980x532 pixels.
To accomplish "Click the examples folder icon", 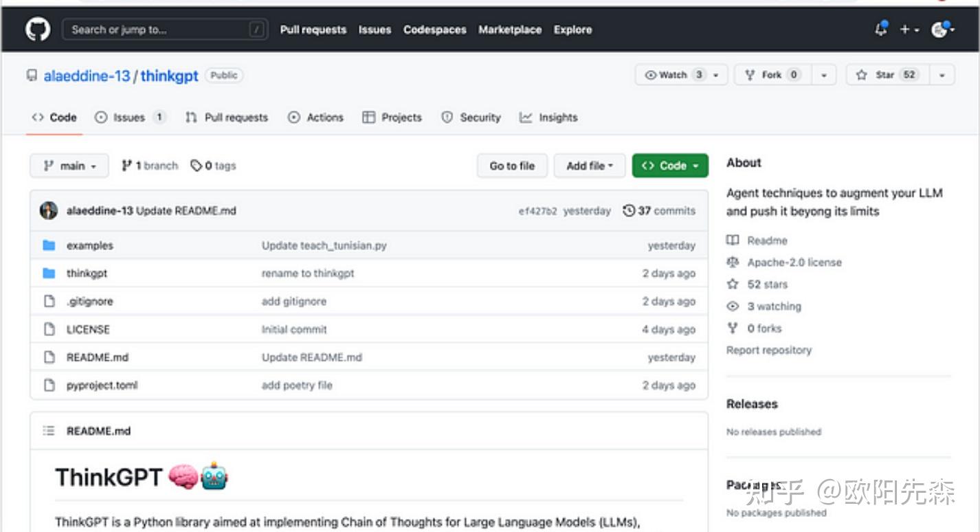I will pyautogui.click(x=49, y=245).
